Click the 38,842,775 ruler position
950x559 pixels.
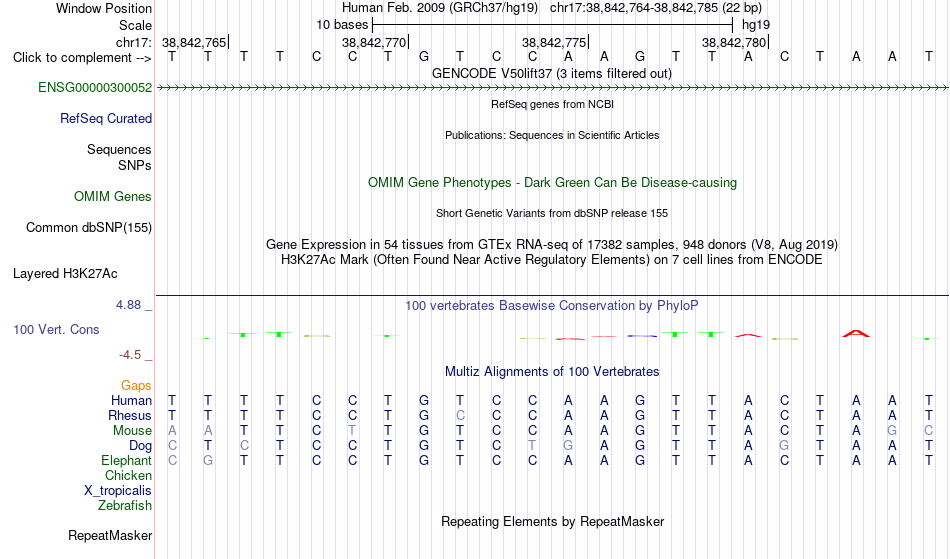click(x=554, y=43)
